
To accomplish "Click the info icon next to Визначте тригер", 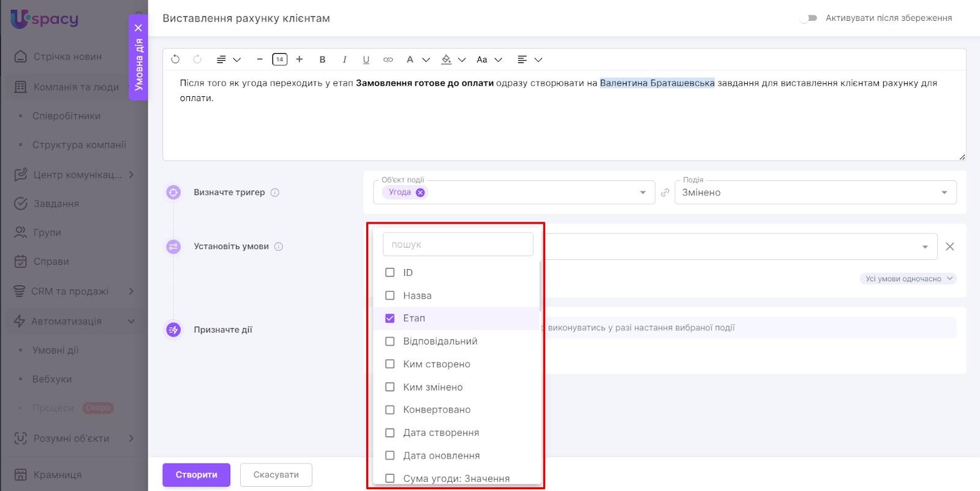I will click(275, 192).
